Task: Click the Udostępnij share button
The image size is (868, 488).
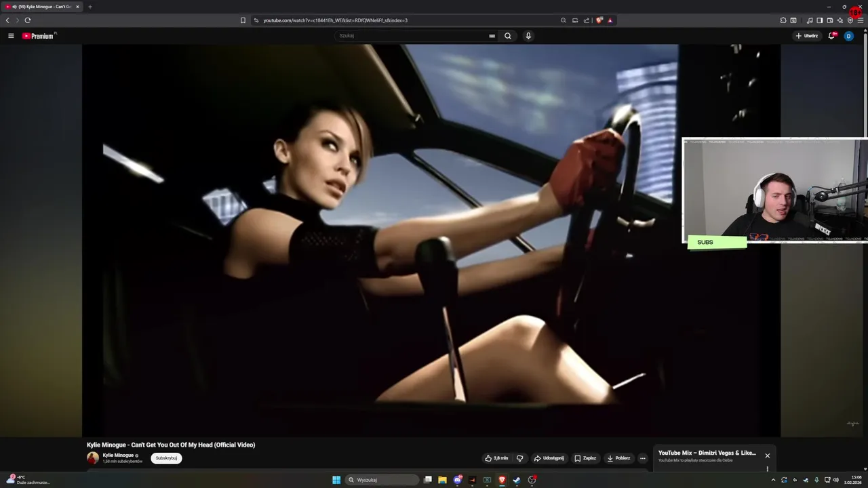Action: (x=549, y=458)
